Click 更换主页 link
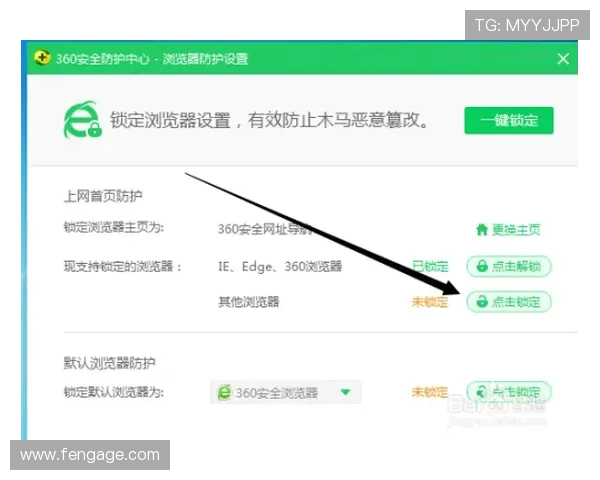600x480 pixels. pos(516,230)
